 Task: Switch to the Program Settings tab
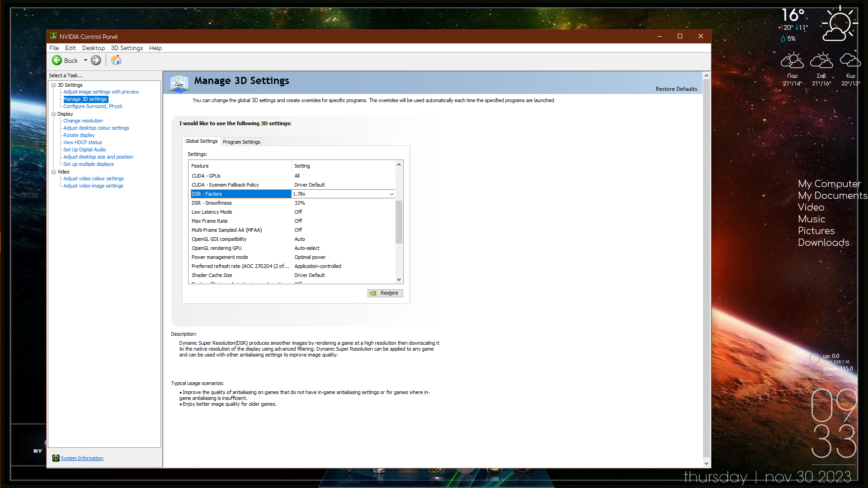241,142
